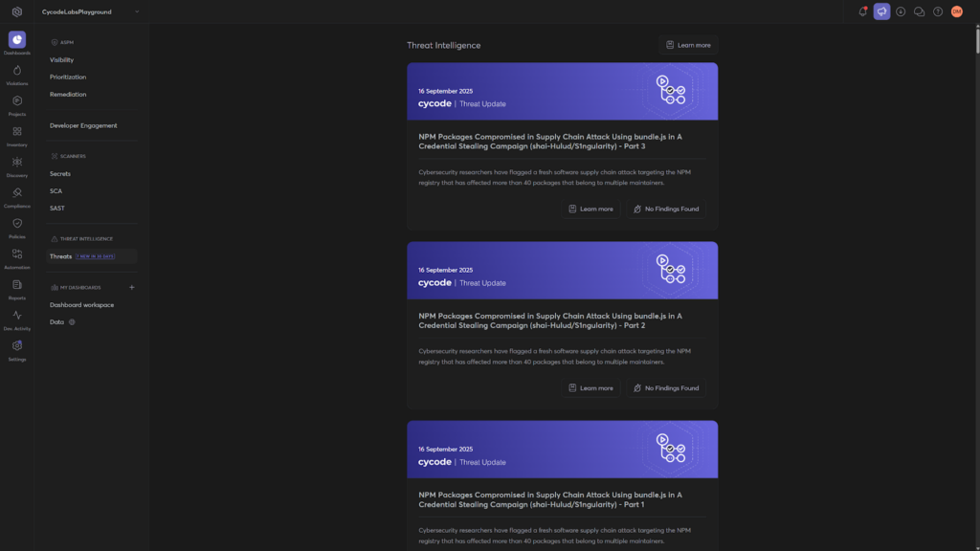Open the notifications bell icon
Image resolution: width=980 pixels, height=551 pixels.
[x=862, y=11]
